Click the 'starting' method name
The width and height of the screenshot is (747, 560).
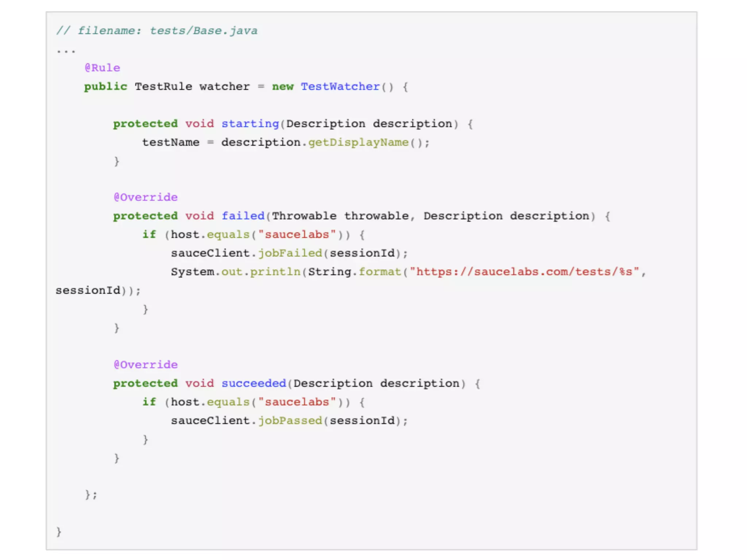click(250, 124)
